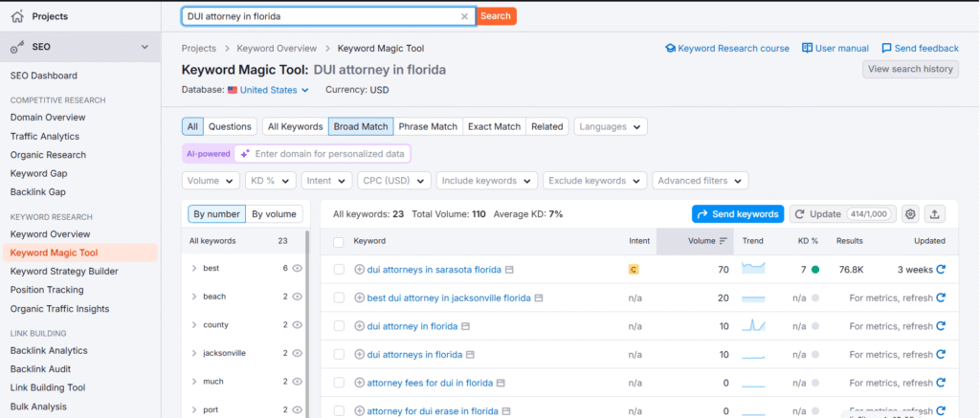Open the Keyword Research course link

click(x=727, y=48)
